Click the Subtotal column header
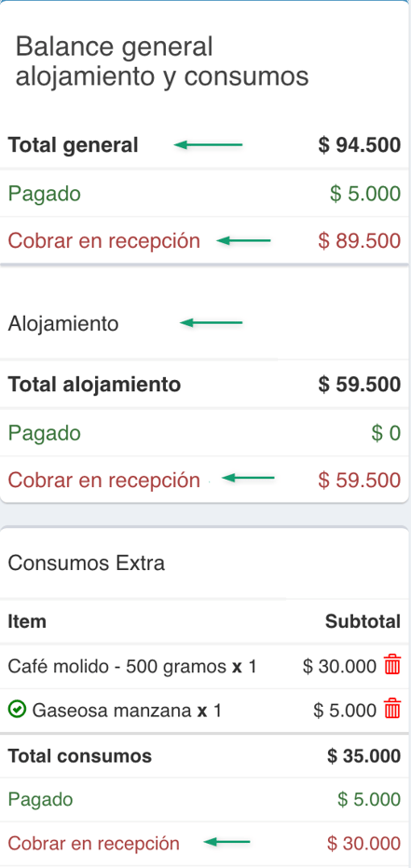This screenshot has width=411, height=868. [x=363, y=621]
